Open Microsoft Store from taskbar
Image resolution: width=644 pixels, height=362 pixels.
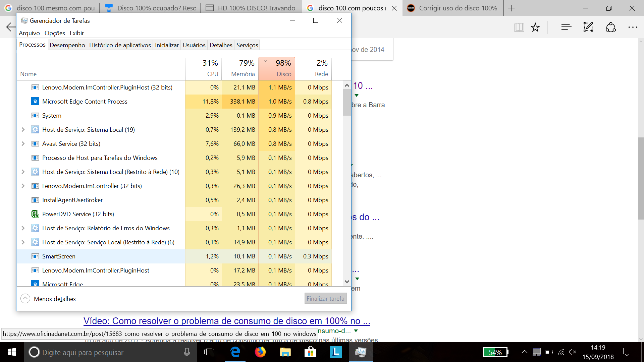coord(310,352)
